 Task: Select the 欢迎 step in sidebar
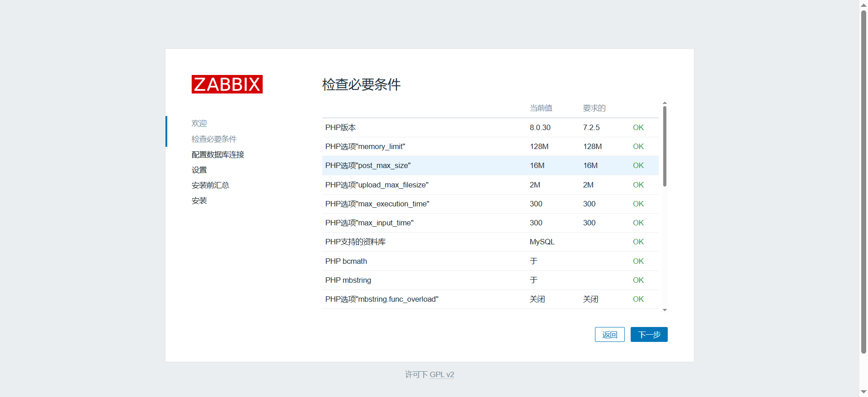click(x=199, y=123)
